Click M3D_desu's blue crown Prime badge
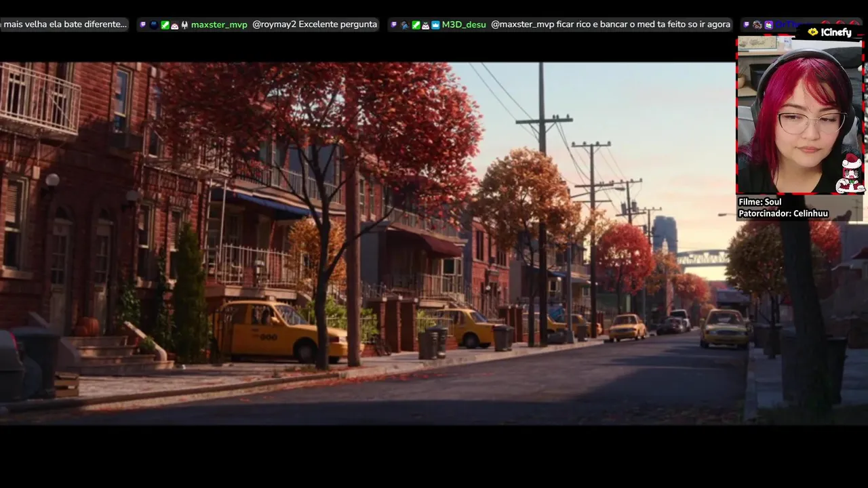The height and width of the screenshot is (488, 868). pyautogui.click(x=435, y=25)
